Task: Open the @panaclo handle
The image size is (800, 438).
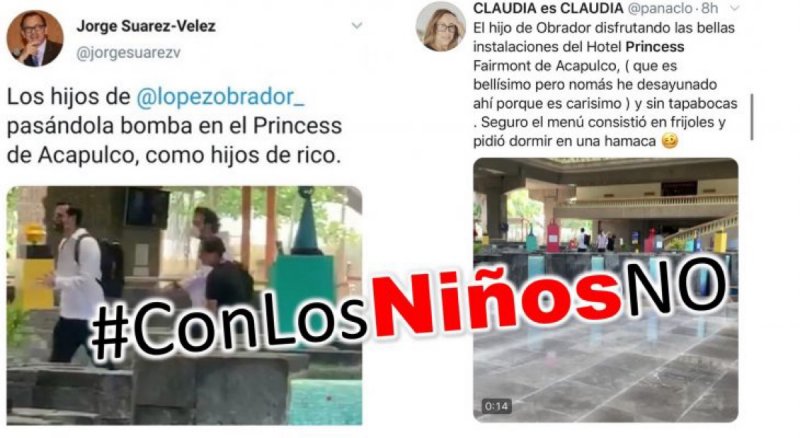Action: [x=659, y=8]
